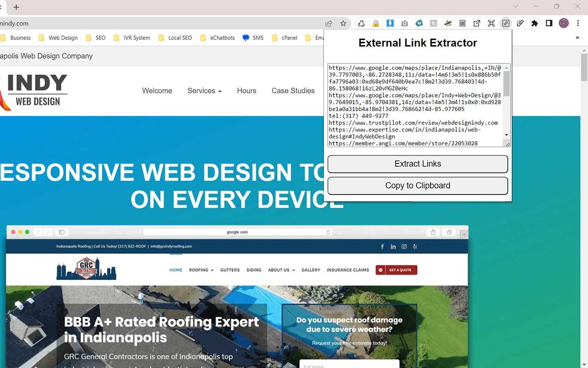588x368 pixels.
Task: Open the dark mode half-square extension icon
Action: [x=548, y=23]
